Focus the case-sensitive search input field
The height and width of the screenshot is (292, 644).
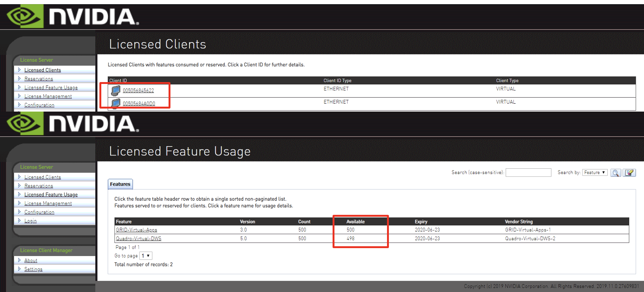tap(528, 172)
